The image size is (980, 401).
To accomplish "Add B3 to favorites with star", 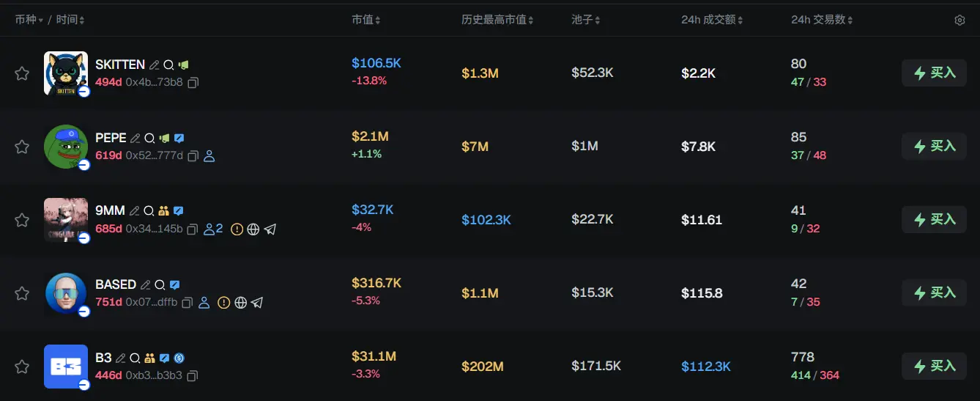I will coord(22,367).
